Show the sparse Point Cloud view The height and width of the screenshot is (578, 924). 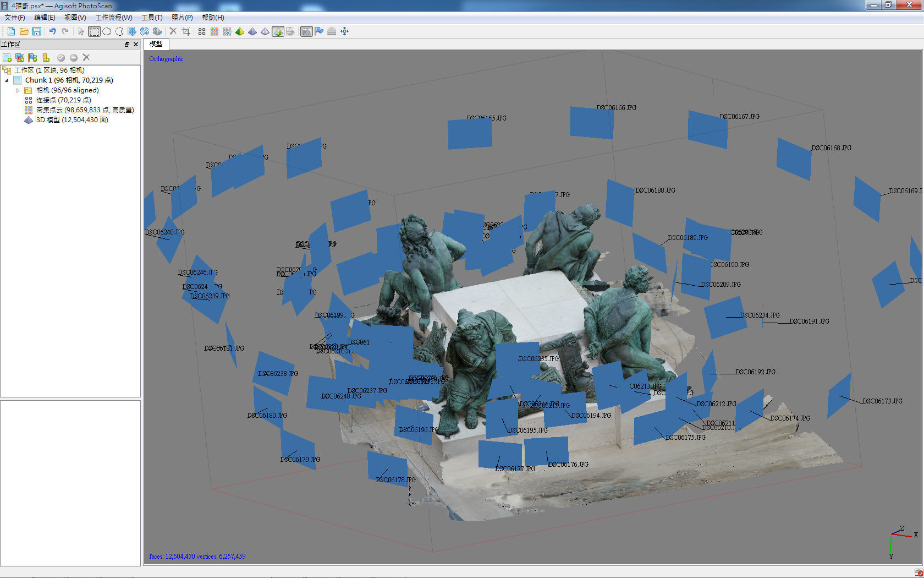click(202, 31)
